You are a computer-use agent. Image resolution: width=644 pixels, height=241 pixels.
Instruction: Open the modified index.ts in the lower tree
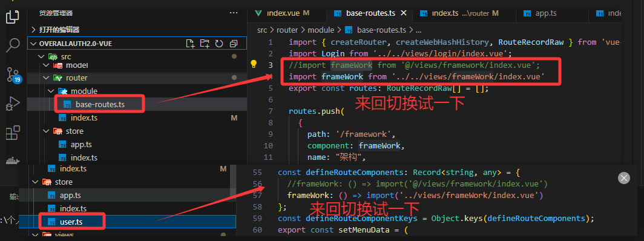point(127,169)
